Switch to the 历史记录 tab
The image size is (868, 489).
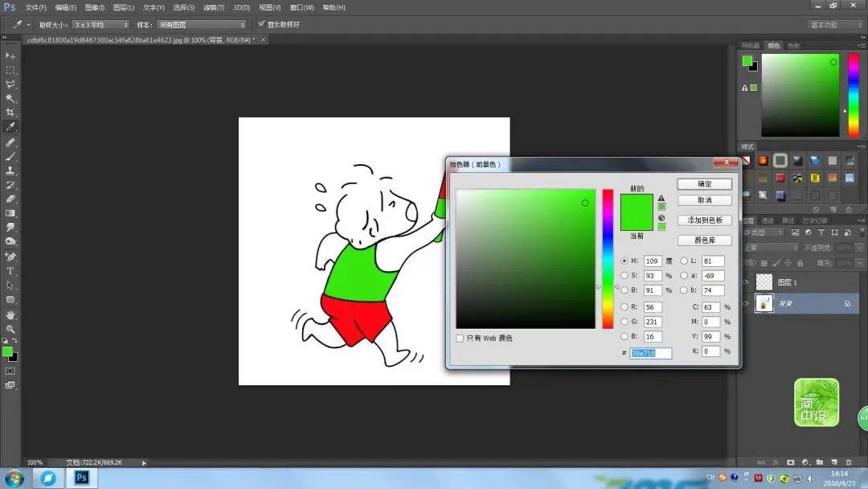pos(814,221)
